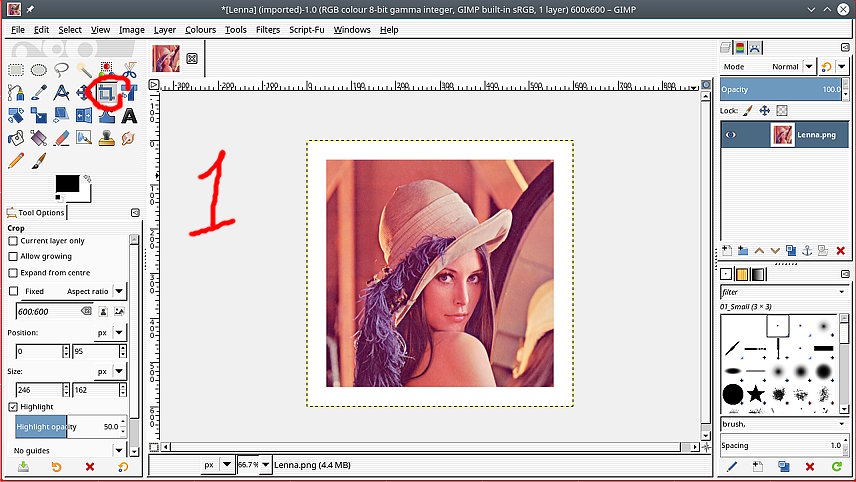This screenshot has width=856, height=482.
Task: Select the Measure compass tool
Action: [x=61, y=93]
